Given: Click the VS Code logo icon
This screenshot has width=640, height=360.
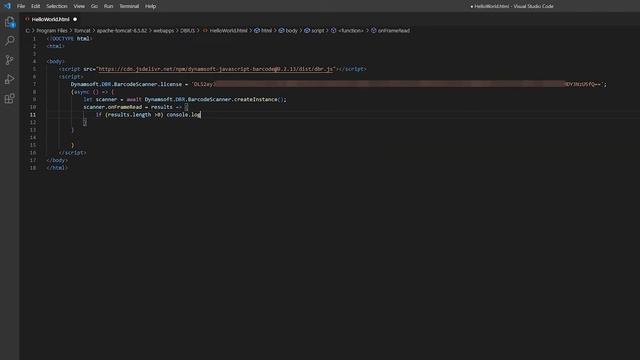Looking at the screenshot, I should point(7,6).
